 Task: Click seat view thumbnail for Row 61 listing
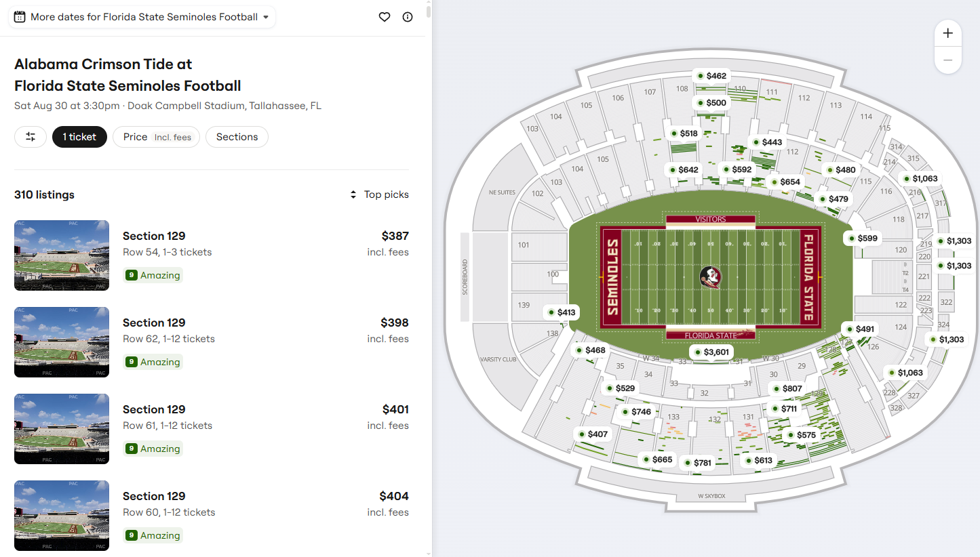coord(62,429)
